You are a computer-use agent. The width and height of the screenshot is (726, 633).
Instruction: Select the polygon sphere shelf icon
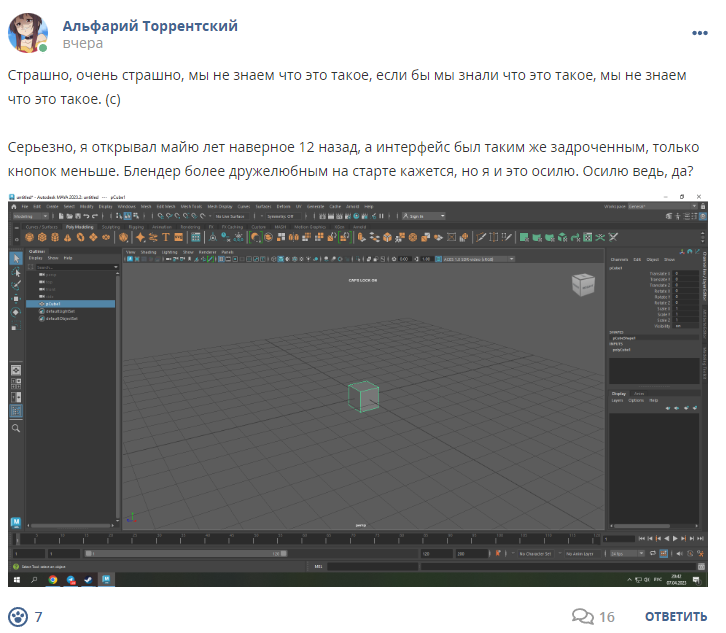tap(30, 238)
